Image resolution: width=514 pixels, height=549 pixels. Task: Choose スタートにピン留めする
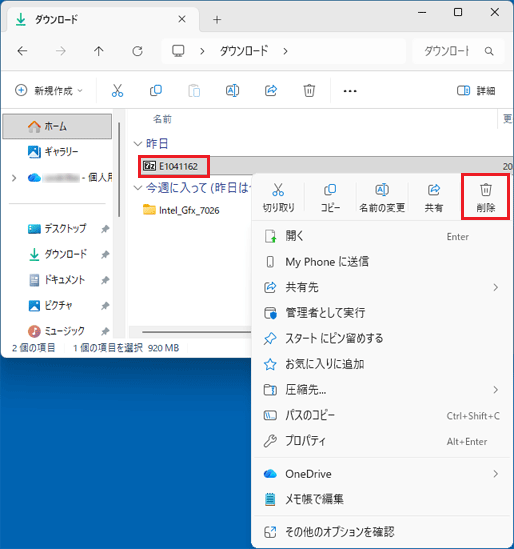click(x=382, y=338)
